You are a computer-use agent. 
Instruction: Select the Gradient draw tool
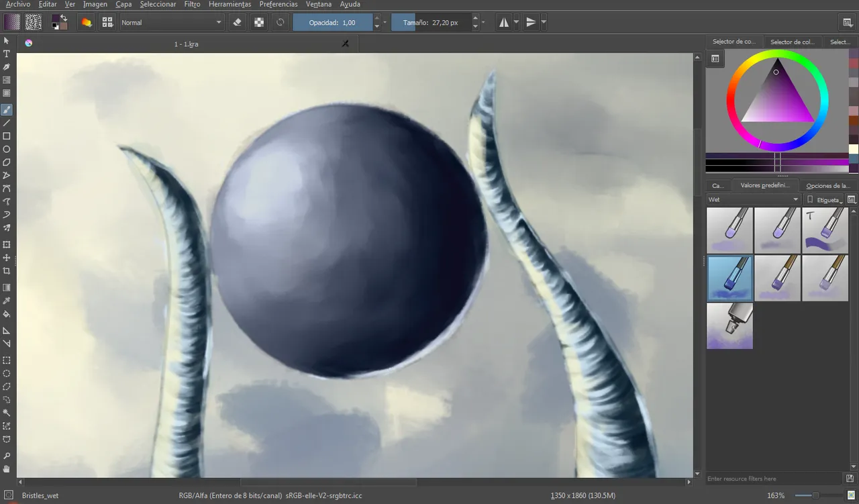[7, 288]
